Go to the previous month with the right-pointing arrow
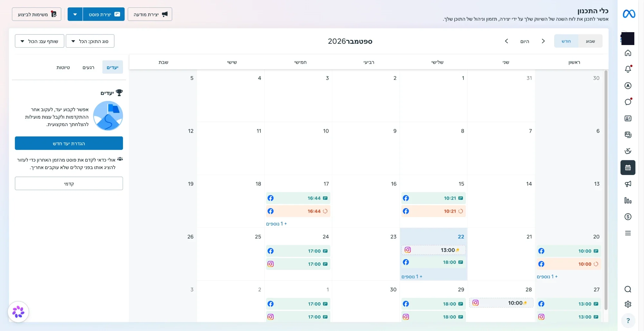The image size is (644, 331). 543,41
